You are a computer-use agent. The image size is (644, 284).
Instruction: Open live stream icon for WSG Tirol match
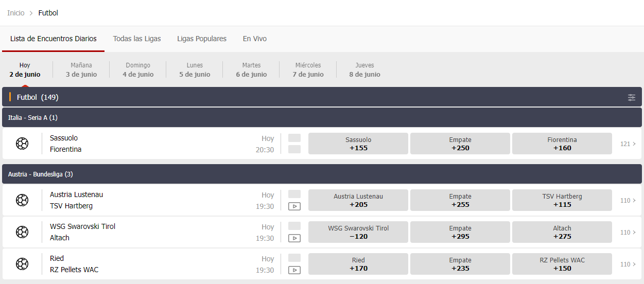[294, 238]
